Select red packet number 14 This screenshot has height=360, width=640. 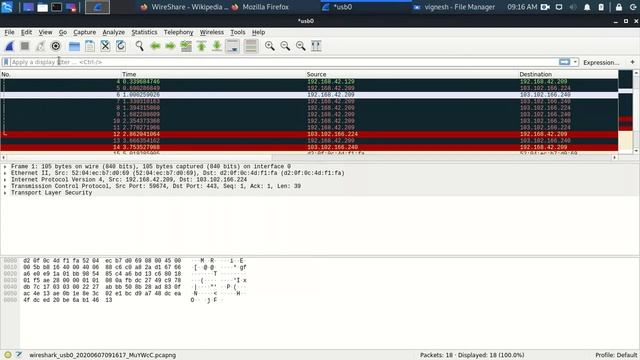pyautogui.click(x=309, y=147)
